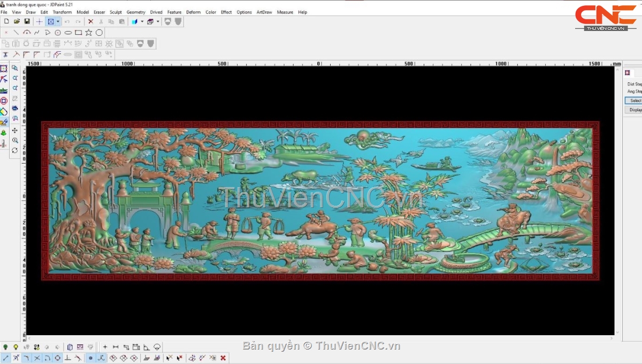Select the Star shape drawing tool
This screenshot has height=364, width=642.
click(89, 33)
